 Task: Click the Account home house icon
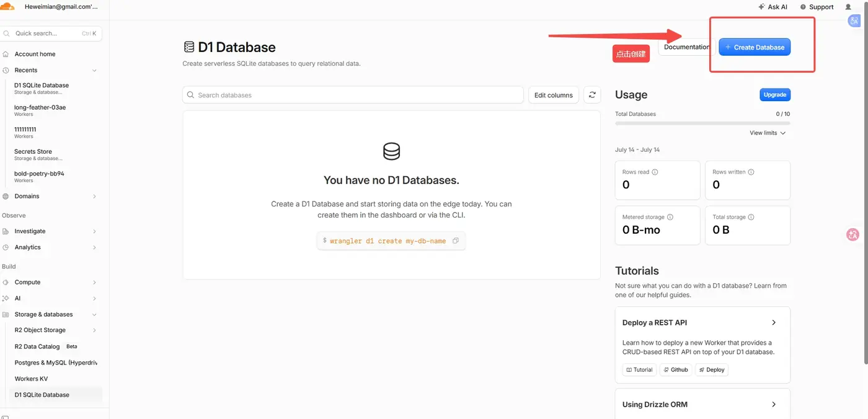tap(6, 54)
